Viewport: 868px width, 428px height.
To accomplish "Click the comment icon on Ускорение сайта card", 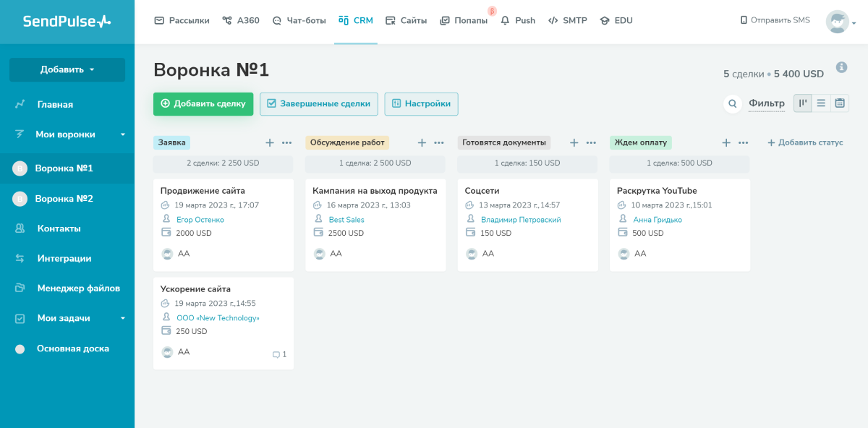I will (278, 354).
